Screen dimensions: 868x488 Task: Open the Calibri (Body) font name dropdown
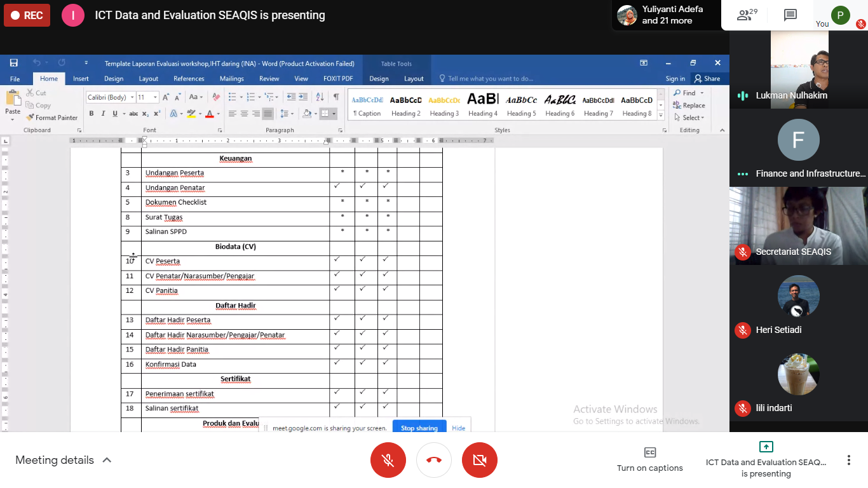[132, 97]
